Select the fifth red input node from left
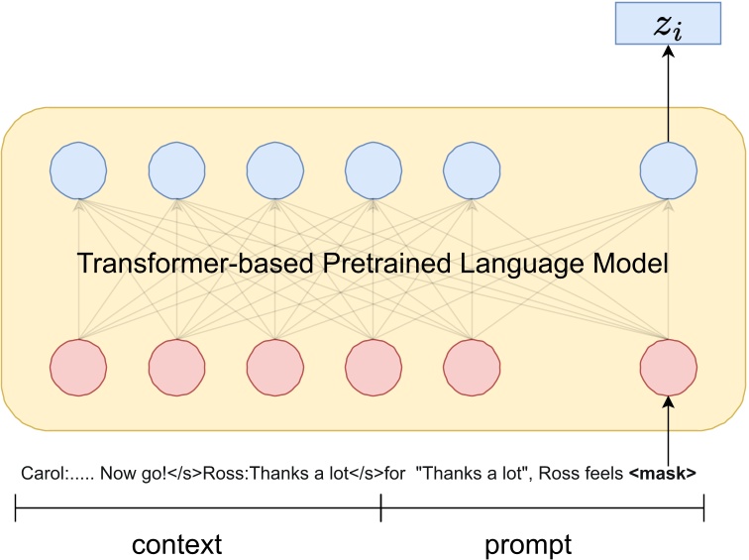 (x=470, y=365)
